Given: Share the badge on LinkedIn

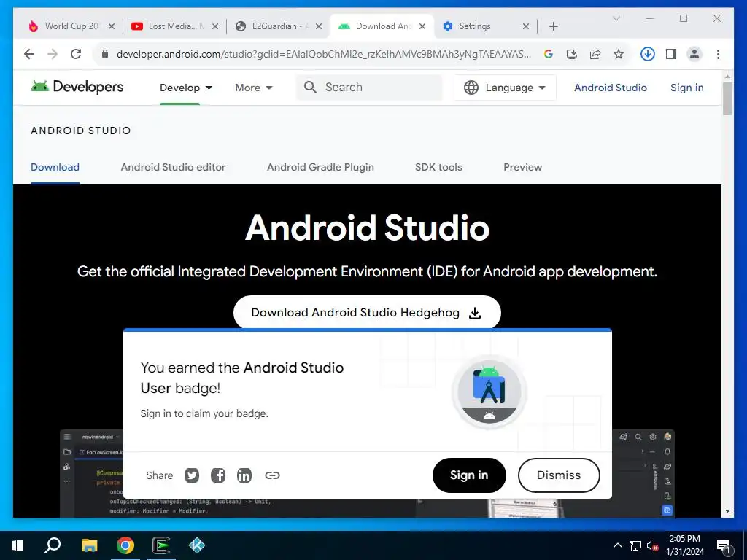Looking at the screenshot, I should (x=244, y=475).
